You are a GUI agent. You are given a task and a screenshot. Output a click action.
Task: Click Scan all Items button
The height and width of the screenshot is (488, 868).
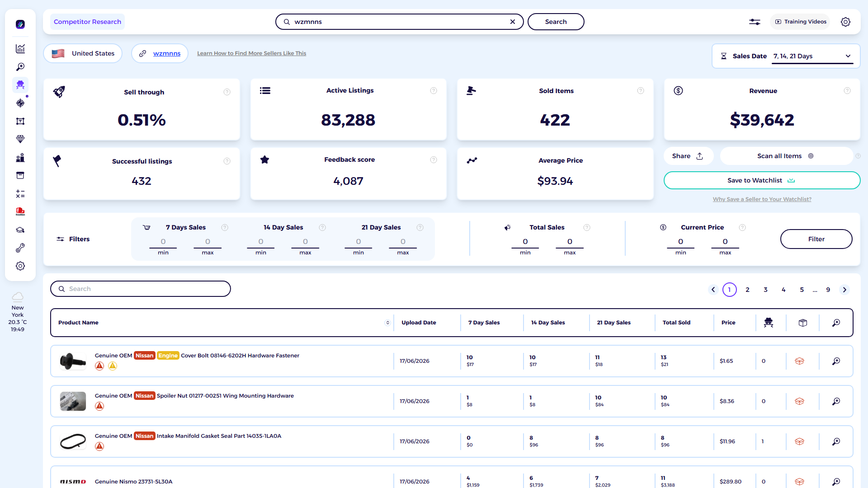tap(786, 156)
